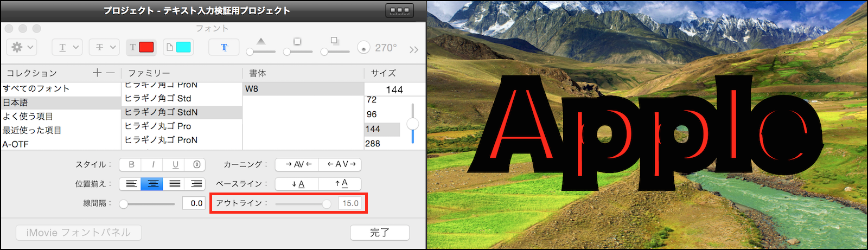868x250 pixels.
Task: Open the gear actions menu
Action: point(22,47)
